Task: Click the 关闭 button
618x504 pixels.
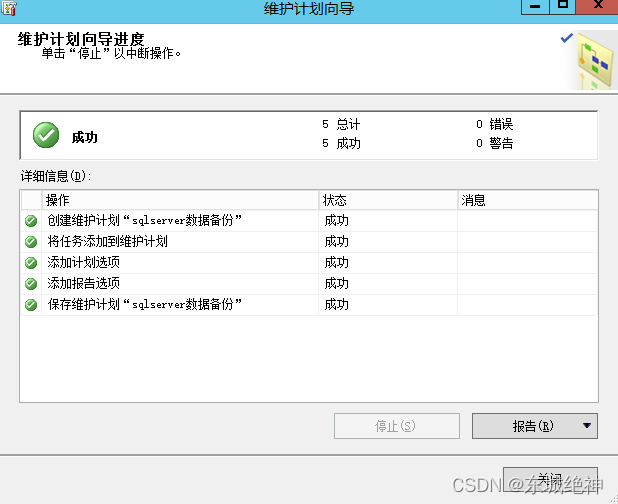Action: (x=550, y=480)
